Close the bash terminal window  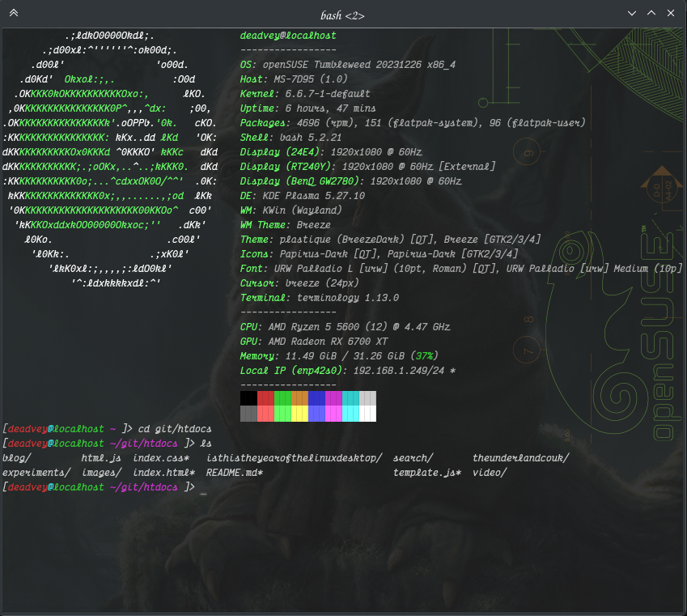pos(671,13)
